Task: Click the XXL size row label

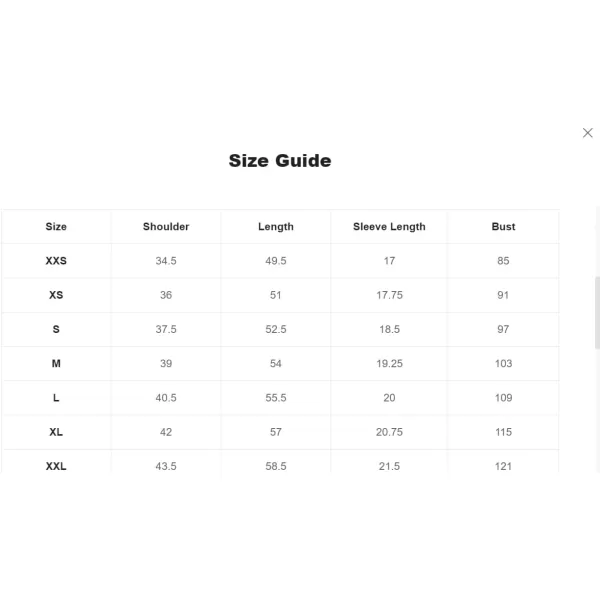Action: (x=56, y=466)
